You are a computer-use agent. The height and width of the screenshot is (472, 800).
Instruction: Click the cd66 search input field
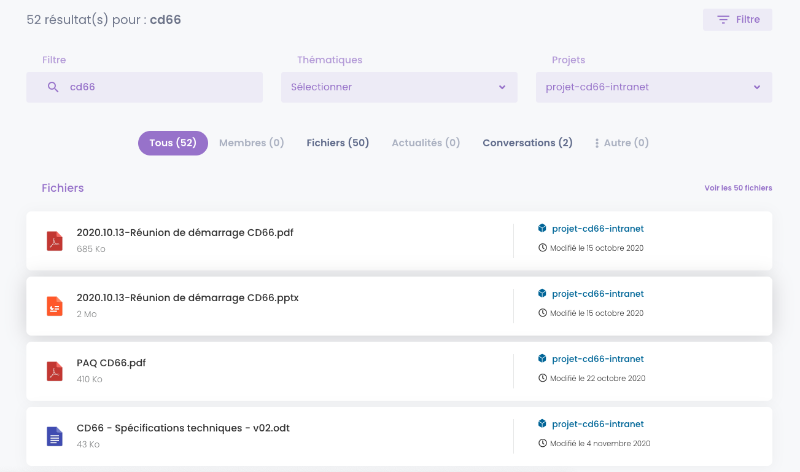pyautogui.click(x=144, y=87)
